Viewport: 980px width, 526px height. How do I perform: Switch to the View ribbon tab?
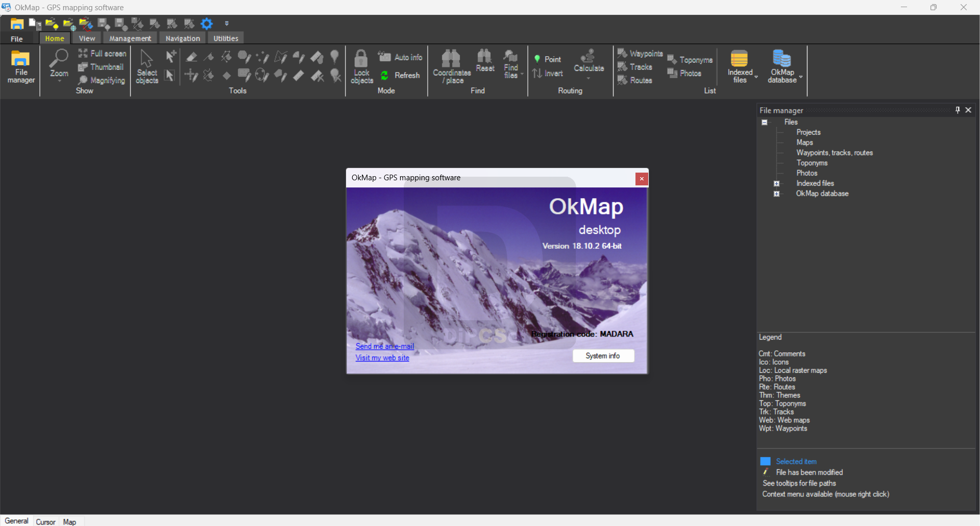point(87,38)
